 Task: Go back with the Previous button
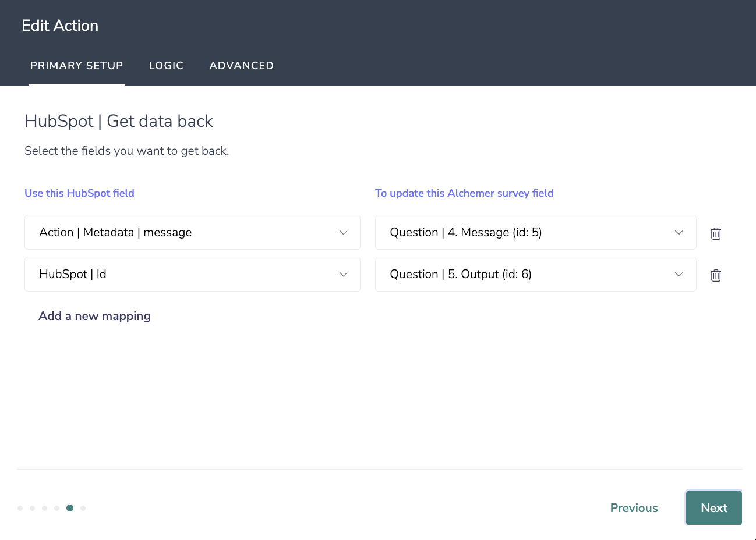(x=634, y=508)
